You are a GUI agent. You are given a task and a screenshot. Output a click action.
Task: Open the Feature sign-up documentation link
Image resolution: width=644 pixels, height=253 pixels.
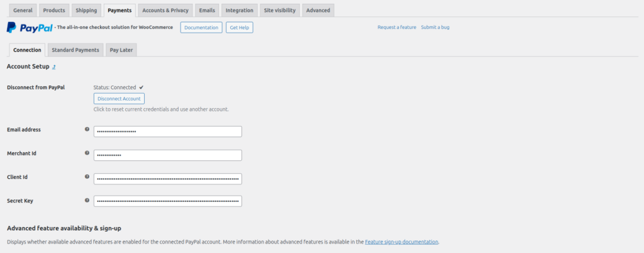[x=402, y=242]
